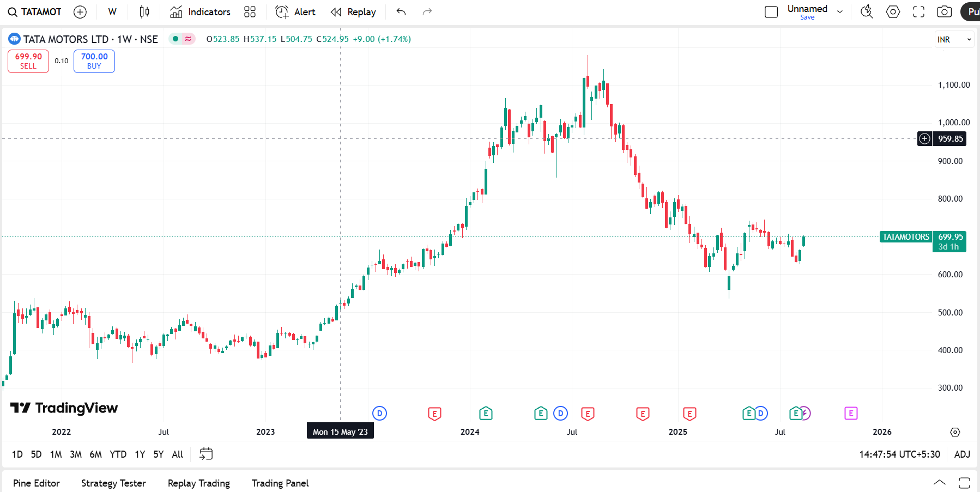Viewport: 980px width, 492px height.
Task: Click purple upcoming earnings E marker
Action: pos(851,414)
